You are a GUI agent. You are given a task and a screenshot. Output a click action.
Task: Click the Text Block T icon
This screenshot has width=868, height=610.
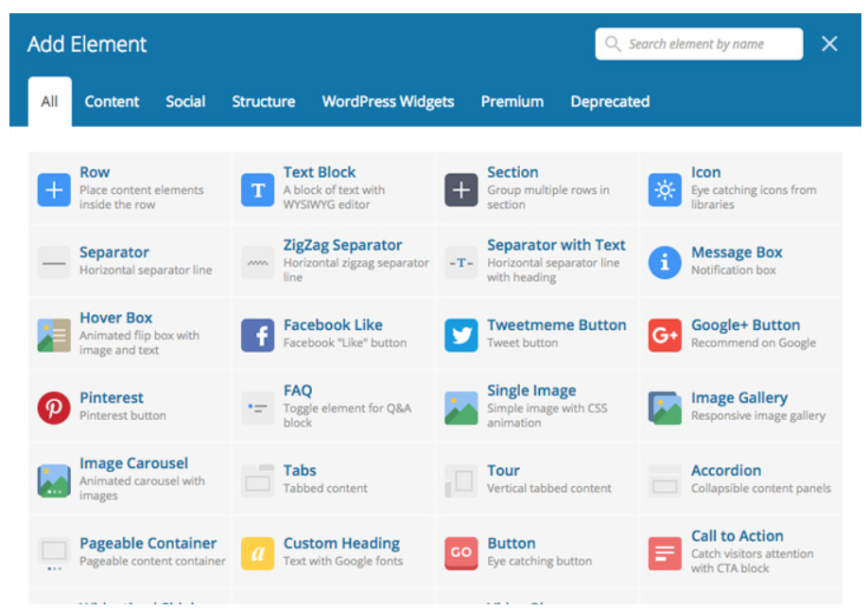tap(257, 189)
